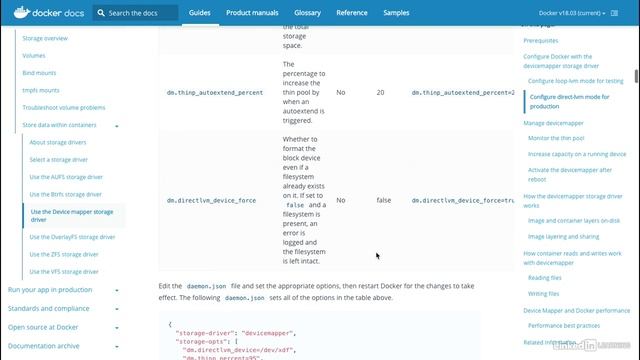Click the page vertical scrollbar thumb
640x360 pixels.
click(x=636, y=76)
